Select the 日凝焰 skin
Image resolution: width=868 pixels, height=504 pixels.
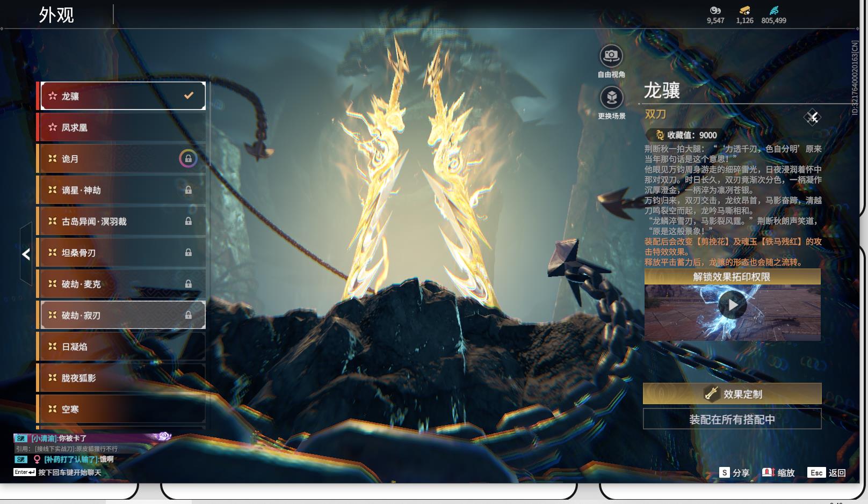[x=123, y=346]
